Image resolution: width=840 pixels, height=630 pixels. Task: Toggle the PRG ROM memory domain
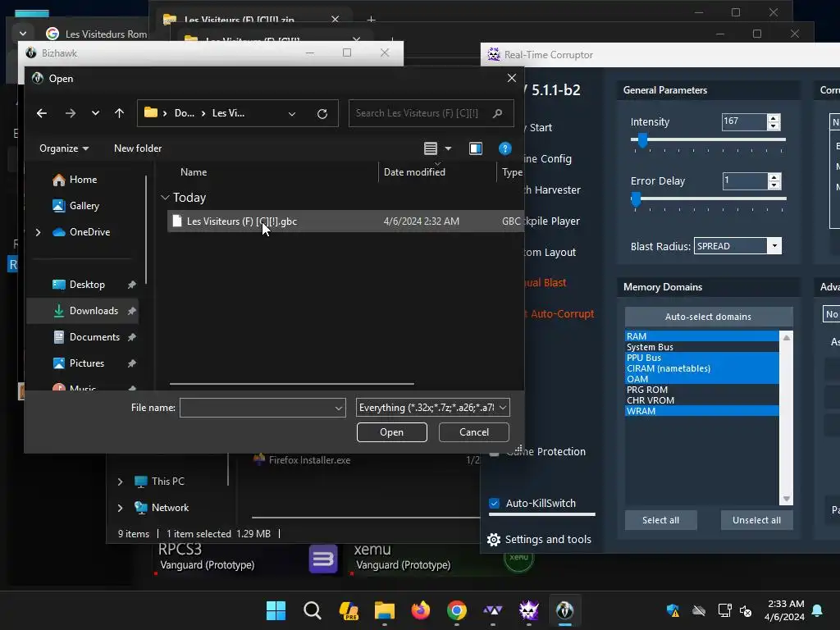click(x=702, y=390)
